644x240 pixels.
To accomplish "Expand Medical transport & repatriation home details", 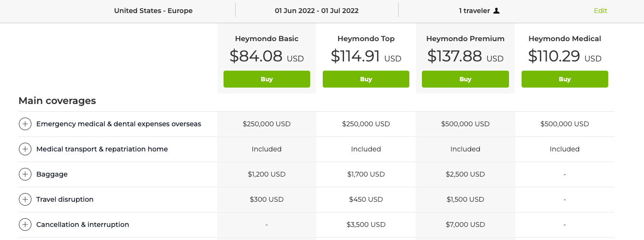I will 25,149.
